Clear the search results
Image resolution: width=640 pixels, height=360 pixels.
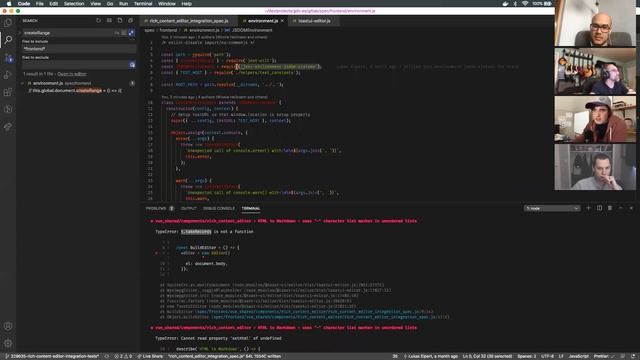click(x=109, y=20)
